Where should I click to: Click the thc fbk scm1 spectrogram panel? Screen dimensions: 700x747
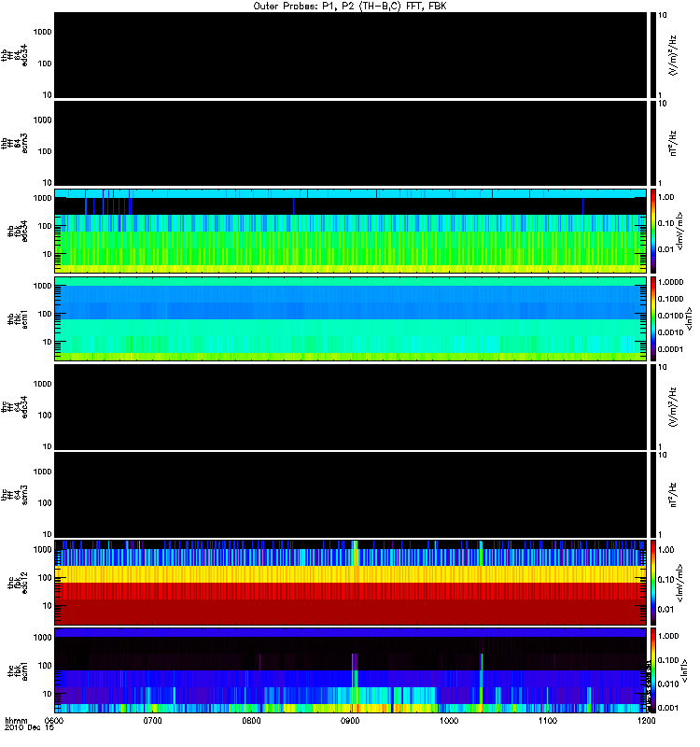[350, 670]
